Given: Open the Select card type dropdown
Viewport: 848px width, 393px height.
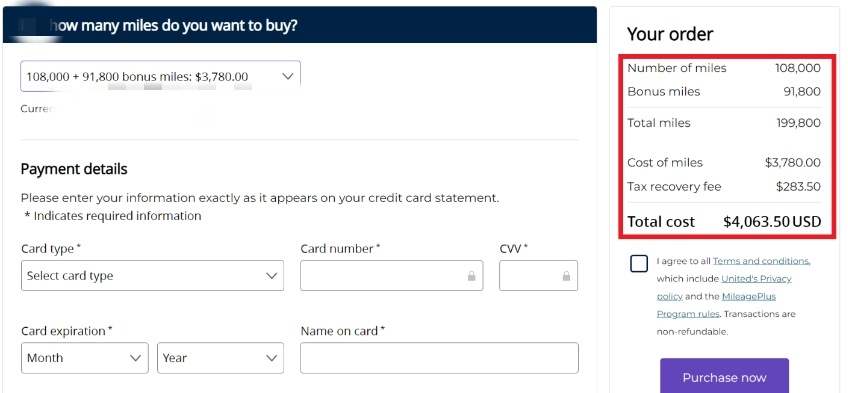Looking at the screenshot, I should point(153,276).
